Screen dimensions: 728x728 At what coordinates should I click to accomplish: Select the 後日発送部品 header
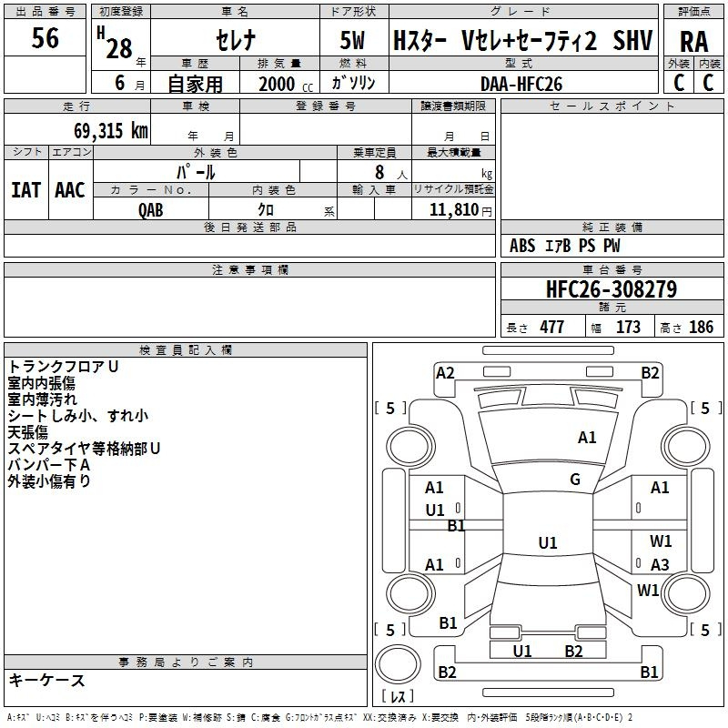click(249, 227)
